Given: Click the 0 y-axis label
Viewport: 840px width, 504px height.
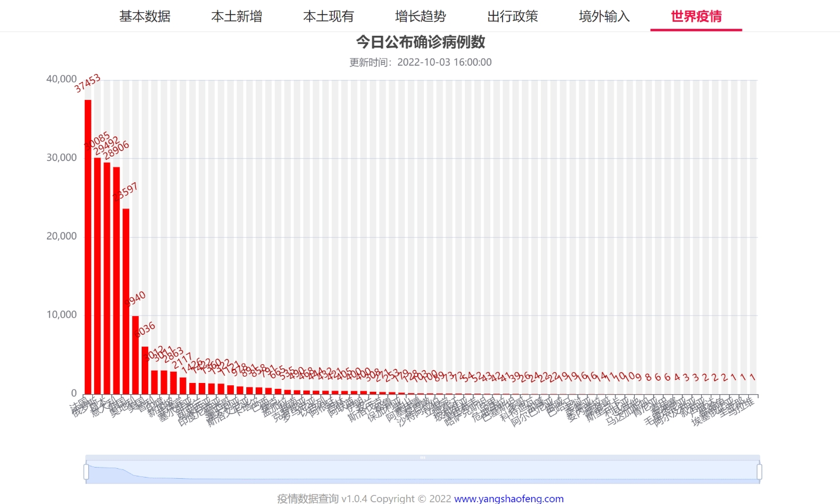Looking at the screenshot, I should click(74, 393).
